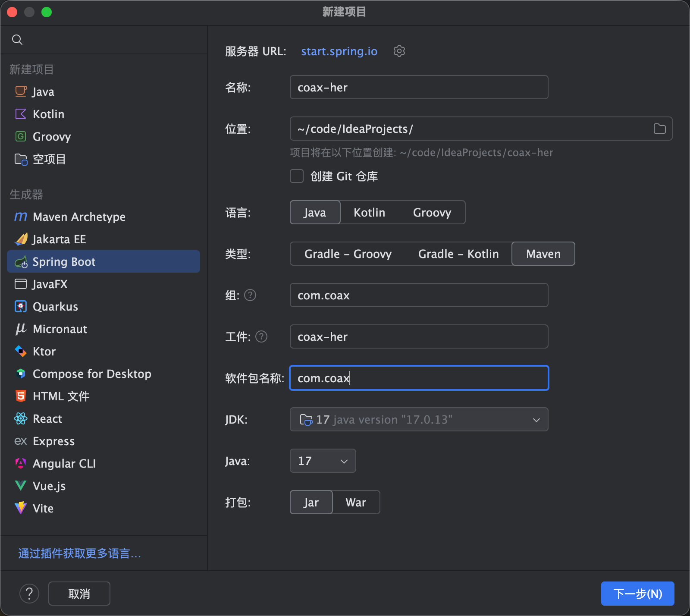Enable the 创建 Git 仓库 checkbox
The height and width of the screenshot is (616, 690).
pyautogui.click(x=297, y=176)
